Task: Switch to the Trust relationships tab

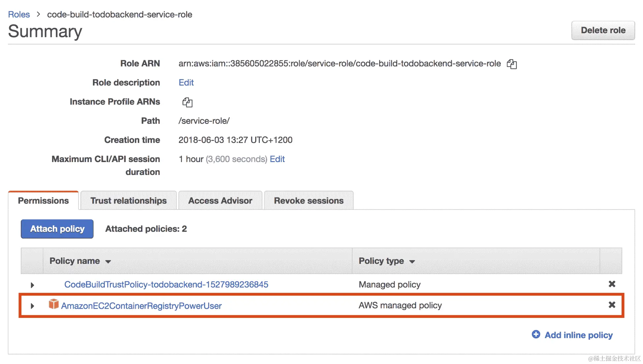Action: [x=128, y=201]
